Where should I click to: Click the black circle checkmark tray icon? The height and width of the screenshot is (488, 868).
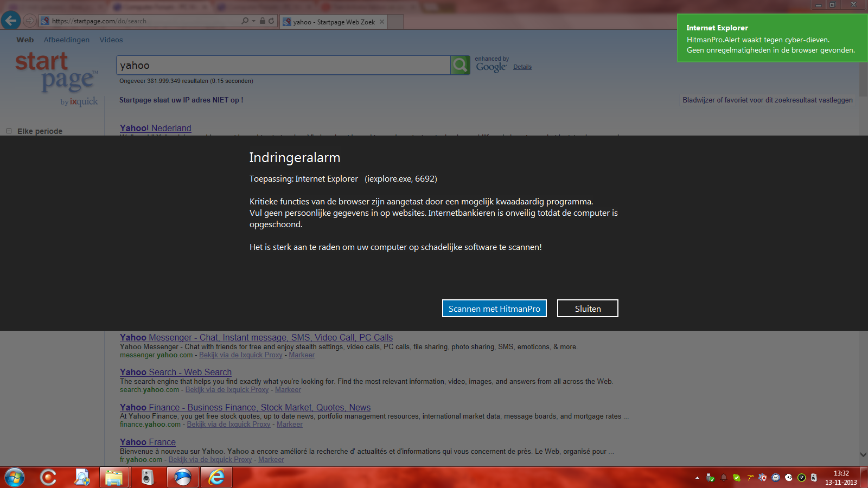coord(801,478)
